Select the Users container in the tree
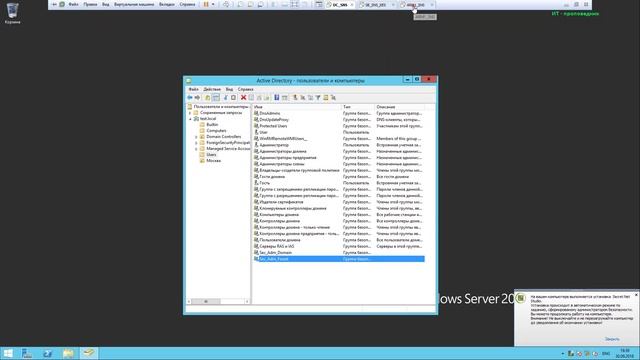Viewport: 640px width, 360px height. pos(211,155)
